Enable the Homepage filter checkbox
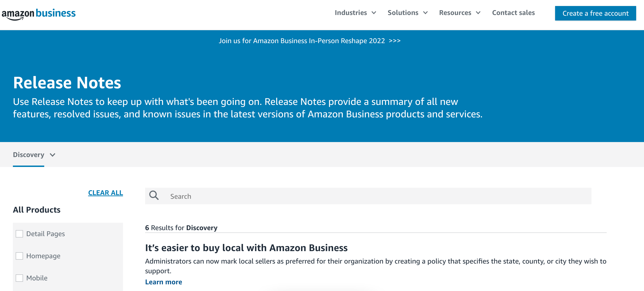This screenshot has height=291, width=644. pyautogui.click(x=19, y=256)
